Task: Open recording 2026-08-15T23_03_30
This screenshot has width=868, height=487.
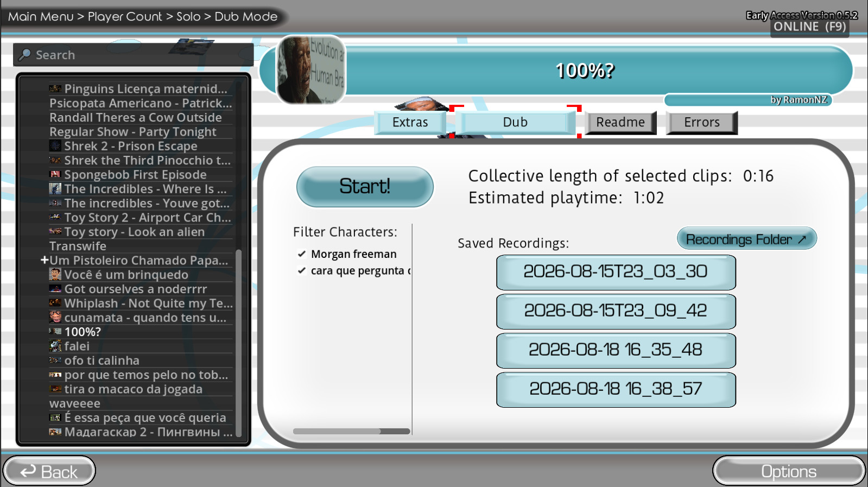Action: [x=616, y=271]
